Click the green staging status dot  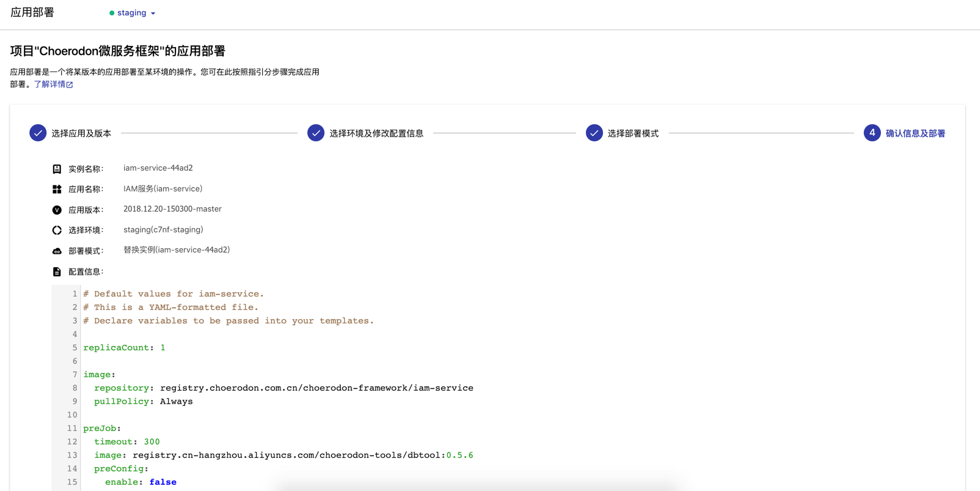pyautogui.click(x=112, y=13)
